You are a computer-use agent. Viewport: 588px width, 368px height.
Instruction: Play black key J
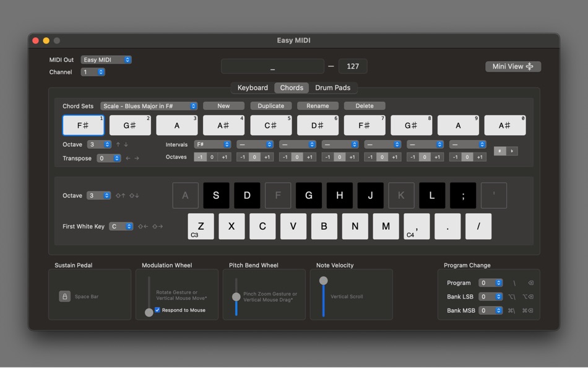pos(371,195)
